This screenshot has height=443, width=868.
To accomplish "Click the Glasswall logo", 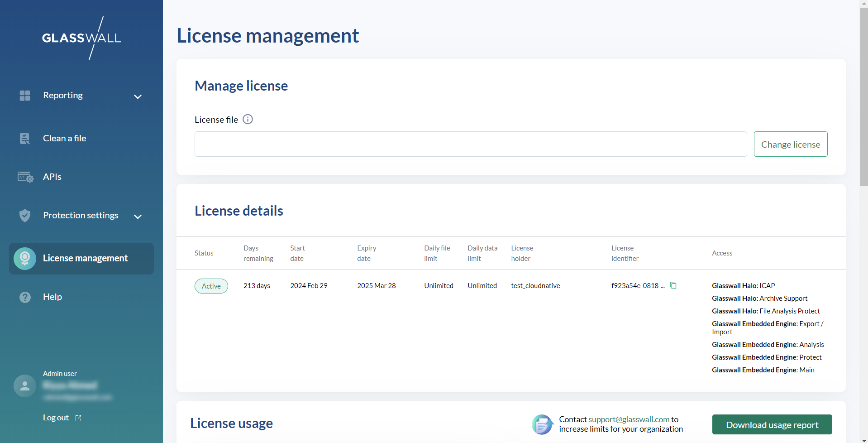I will pyautogui.click(x=81, y=38).
